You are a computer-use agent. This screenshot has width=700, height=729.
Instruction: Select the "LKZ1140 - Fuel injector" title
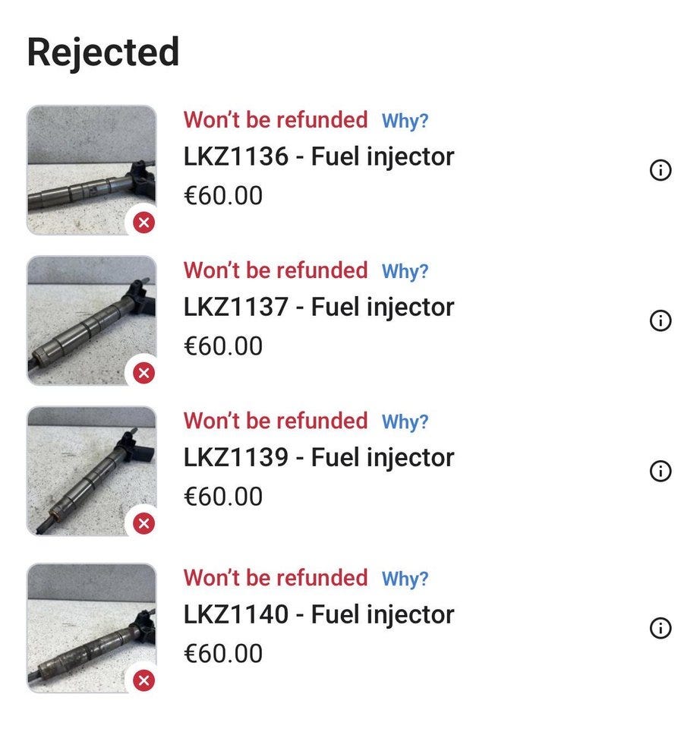pyautogui.click(x=319, y=615)
